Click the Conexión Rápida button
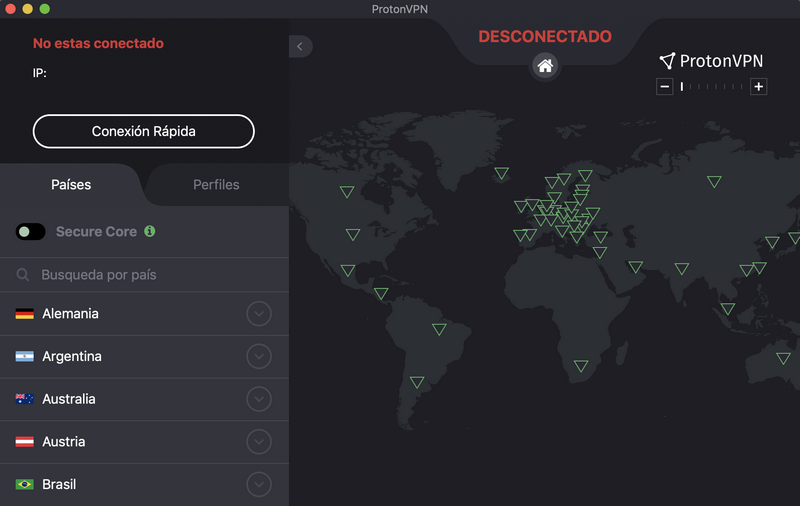 144,131
